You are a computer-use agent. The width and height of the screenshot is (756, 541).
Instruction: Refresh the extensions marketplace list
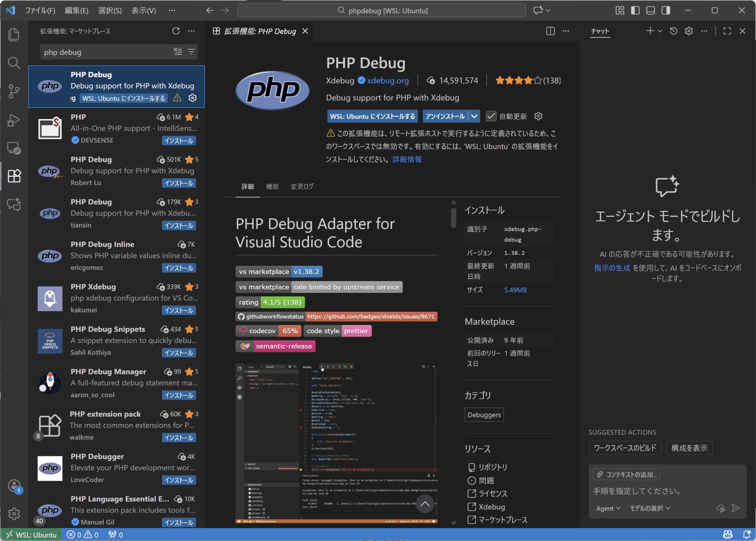point(176,31)
